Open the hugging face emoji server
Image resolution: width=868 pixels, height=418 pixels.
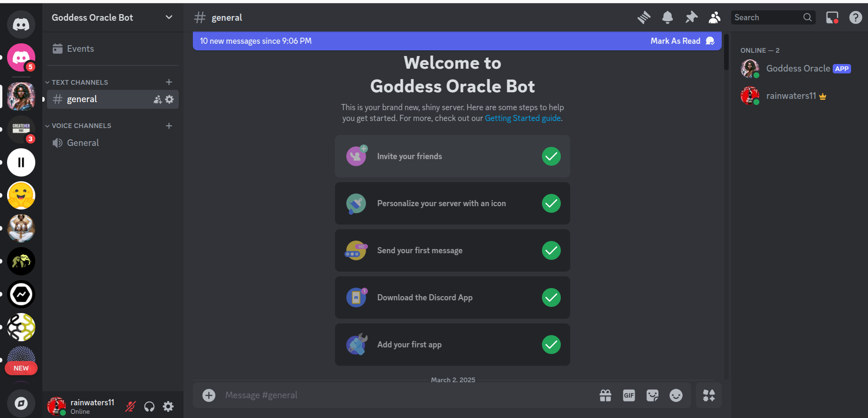[21, 195]
